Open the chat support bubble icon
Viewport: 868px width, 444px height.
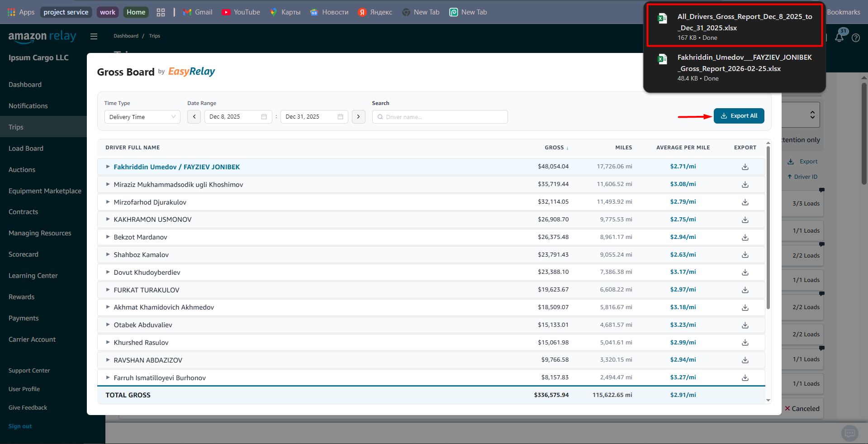849,433
